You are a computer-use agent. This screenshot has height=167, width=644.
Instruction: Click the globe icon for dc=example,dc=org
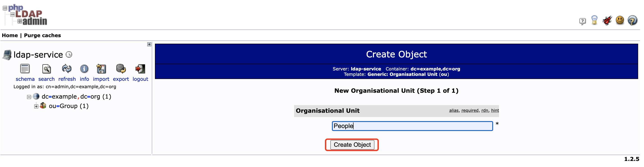coord(36,96)
